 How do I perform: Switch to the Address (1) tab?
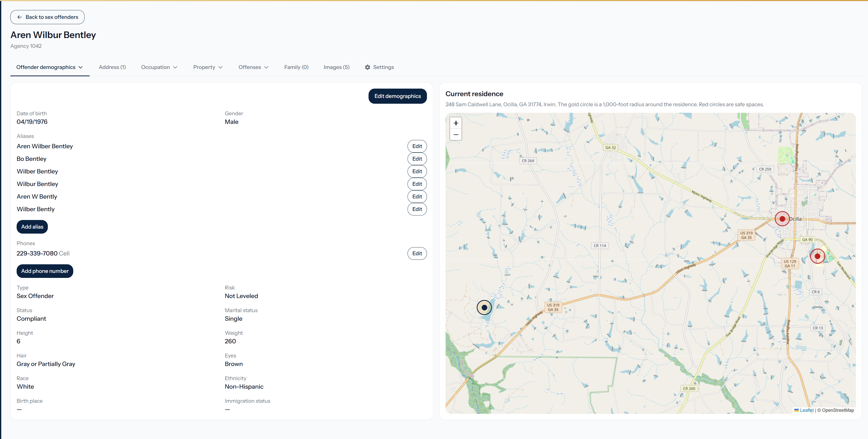112,67
